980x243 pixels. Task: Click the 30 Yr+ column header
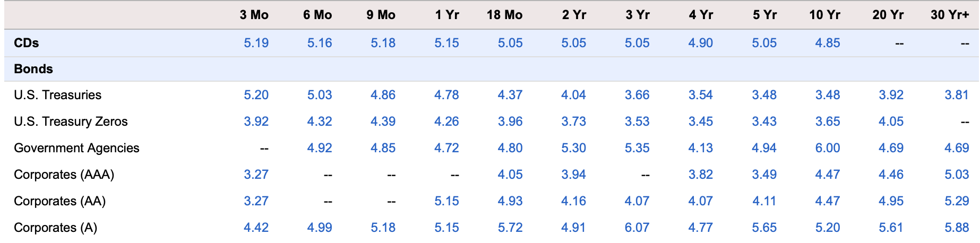pos(950,15)
